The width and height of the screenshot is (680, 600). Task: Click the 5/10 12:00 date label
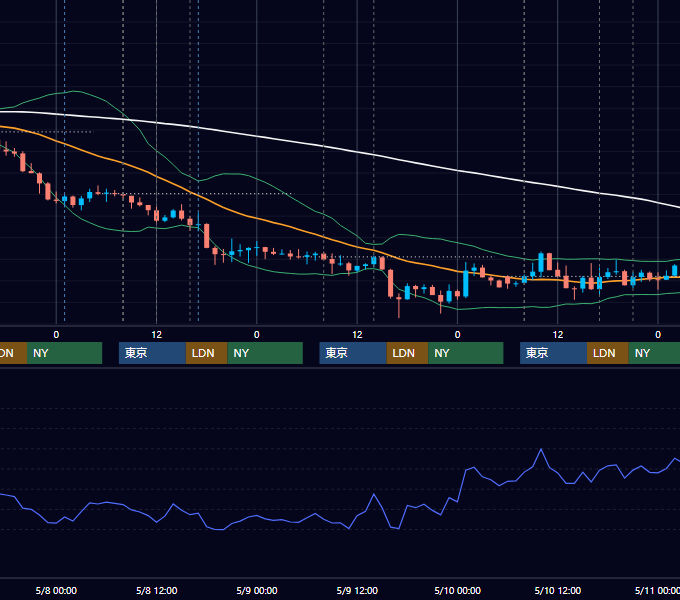[x=558, y=590]
